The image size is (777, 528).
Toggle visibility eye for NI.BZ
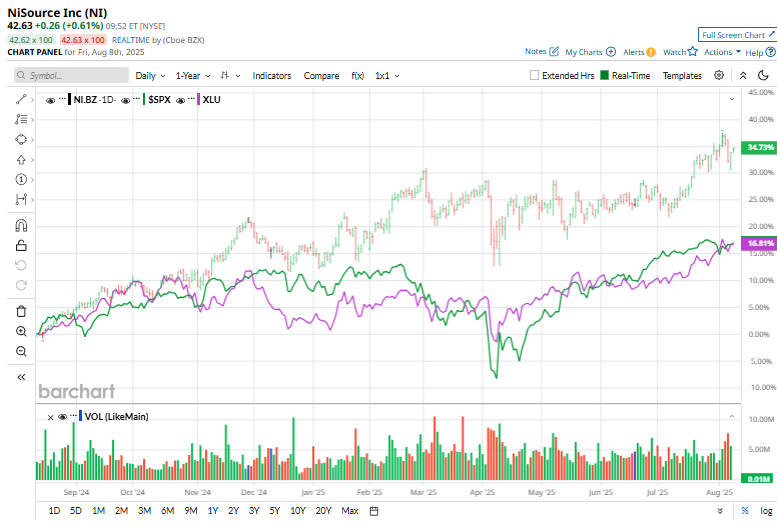point(50,101)
